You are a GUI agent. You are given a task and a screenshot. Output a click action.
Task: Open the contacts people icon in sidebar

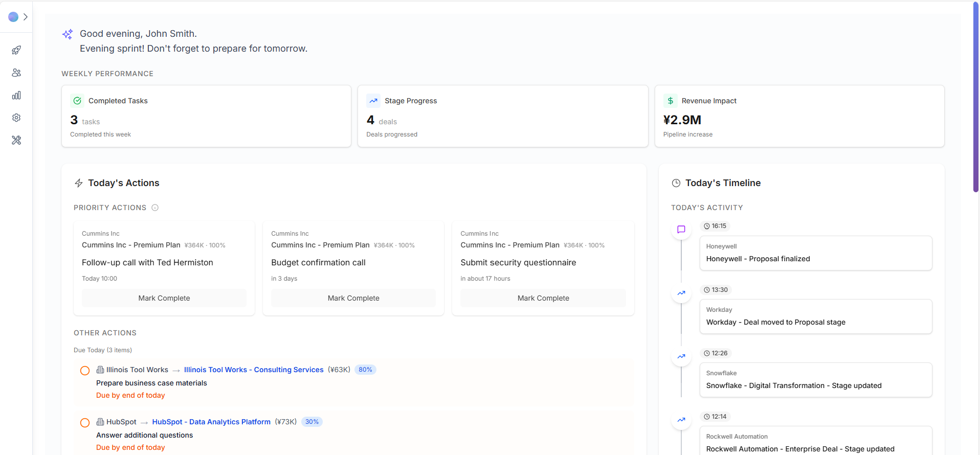click(x=16, y=73)
